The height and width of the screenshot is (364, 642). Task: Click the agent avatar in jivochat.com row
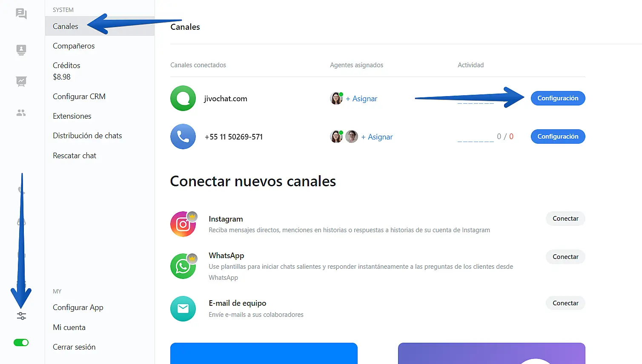pos(336,98)
